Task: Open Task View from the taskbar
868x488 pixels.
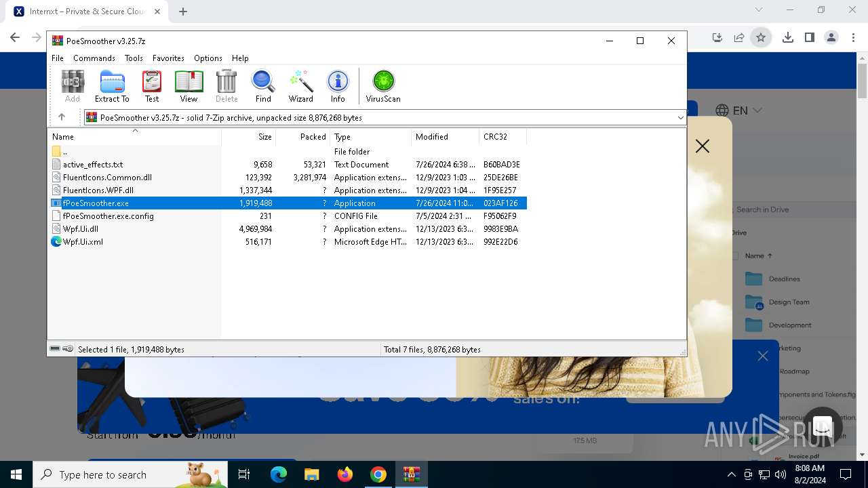Action: click(x=244, y=474)
